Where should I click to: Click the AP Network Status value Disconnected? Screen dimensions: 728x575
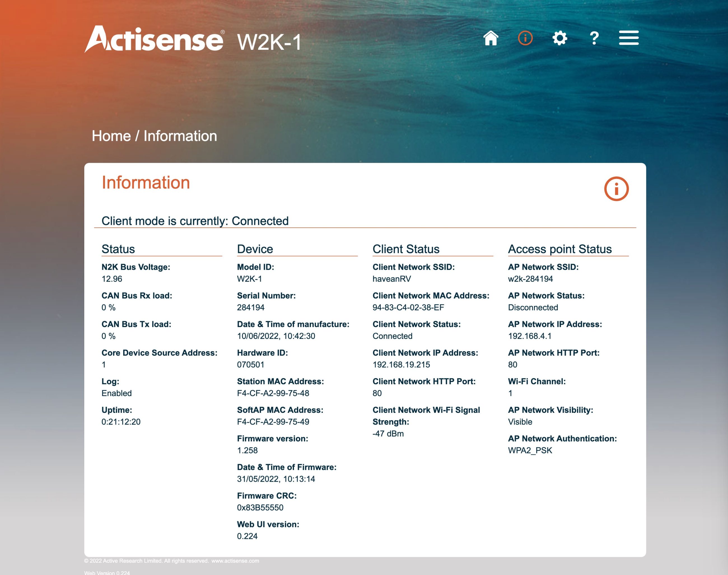[533, 307]
